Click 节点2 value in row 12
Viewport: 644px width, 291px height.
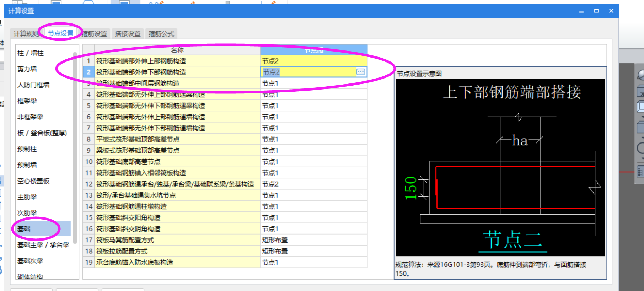point(313,184)
